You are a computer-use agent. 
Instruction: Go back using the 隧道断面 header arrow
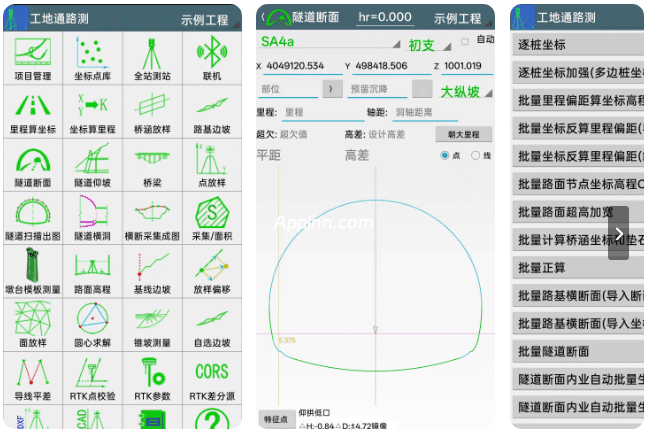(x=263, y=17)
